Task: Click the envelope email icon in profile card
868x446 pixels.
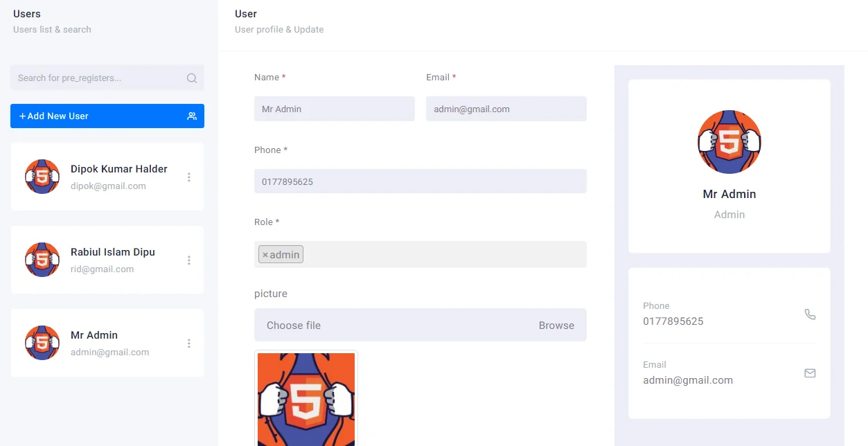Action: pos(810,373)
